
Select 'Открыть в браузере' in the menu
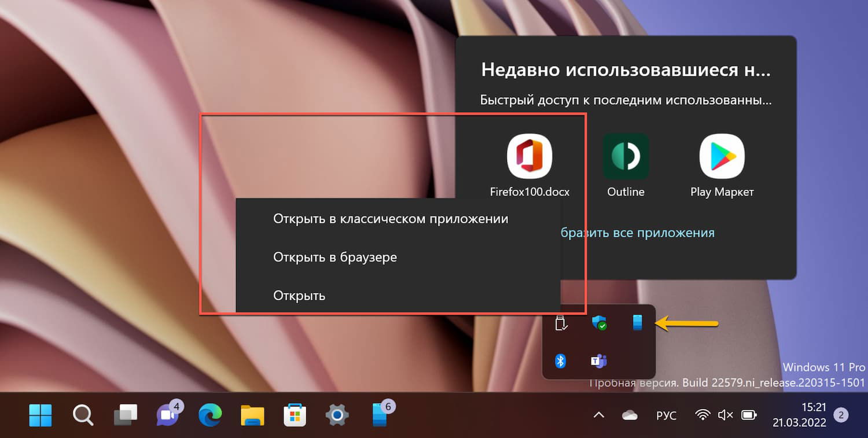pyautogui.click(x=334, y=257)
